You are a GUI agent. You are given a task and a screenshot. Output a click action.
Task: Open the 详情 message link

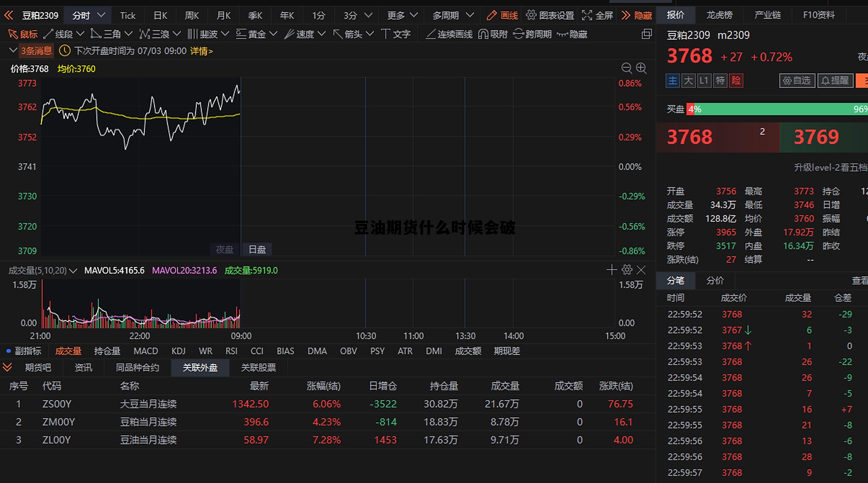(x=200, y=51)
